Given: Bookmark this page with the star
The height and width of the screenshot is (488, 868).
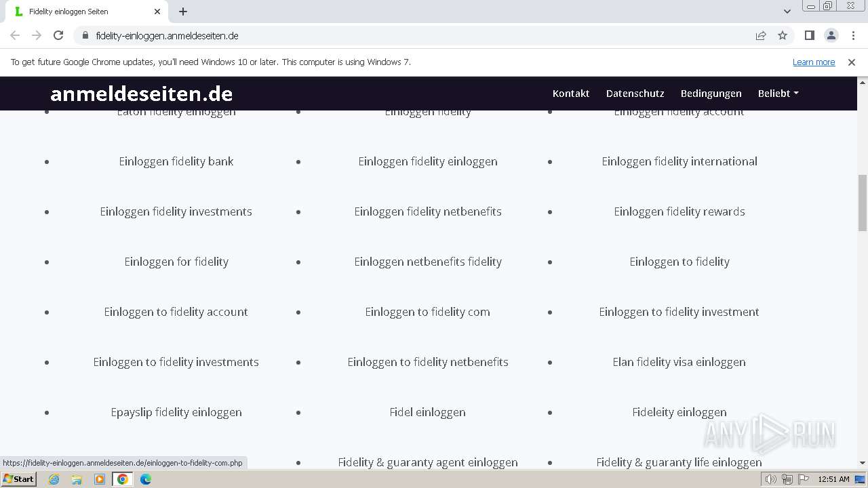Looking at the screenshot, I should [x=783, y=35].
